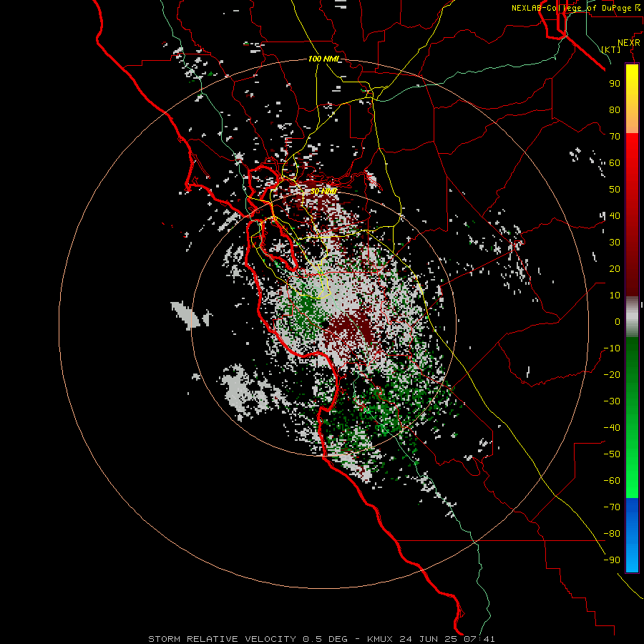Image resolution: width=644 pixels, height=644 pixels.
Task: Click the "NEXR" label above the color bar
Action: tap(629, 43)
